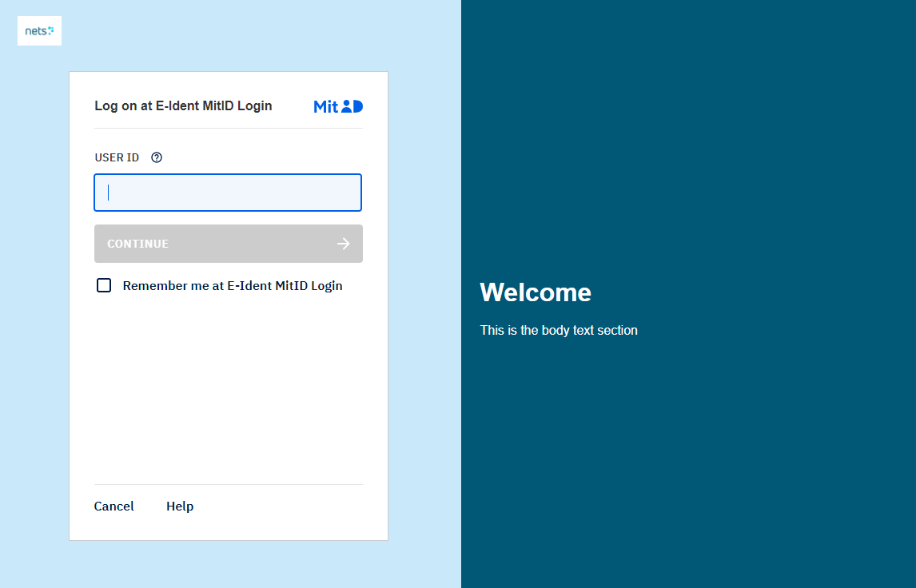The image size is (916, 588).
Task: Click the Cancel link
Action: tap(114, 507)
